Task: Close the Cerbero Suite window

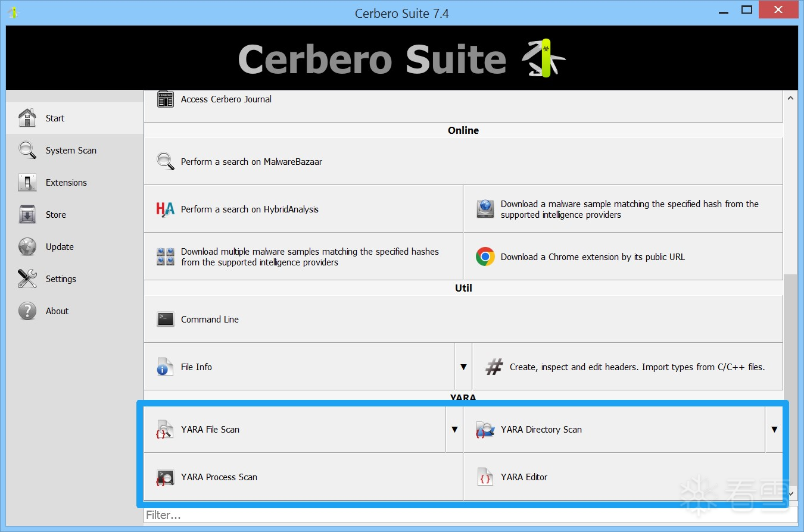Action: coord(779,10)
